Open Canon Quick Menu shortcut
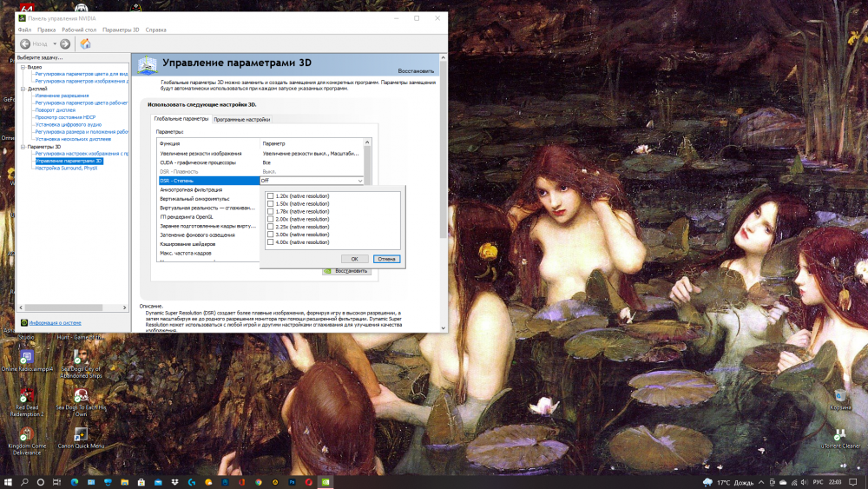This screenshot has width=868, height=489. click(x=81, y=438)
